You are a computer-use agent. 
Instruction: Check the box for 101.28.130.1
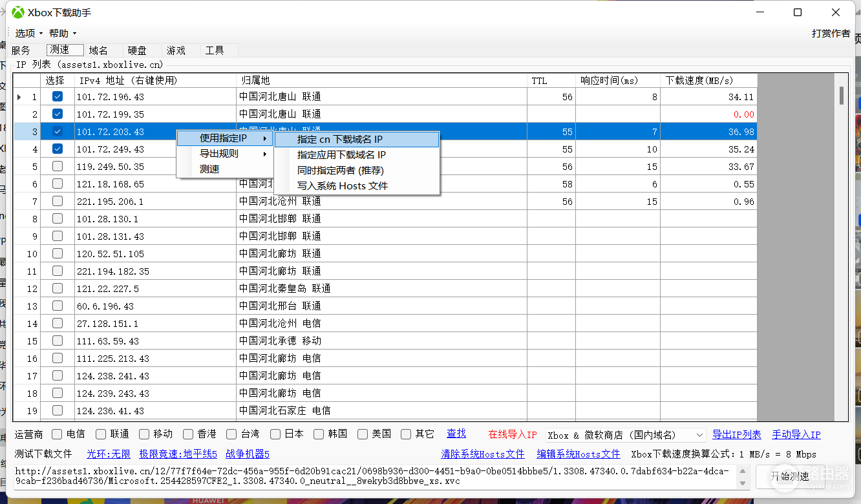tap(58, 218)
